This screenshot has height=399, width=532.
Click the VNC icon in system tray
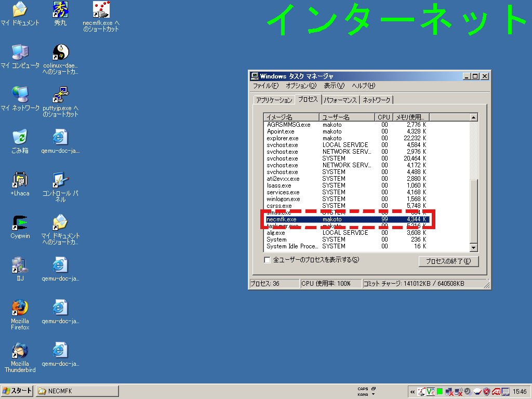click(x=431, y=392)
